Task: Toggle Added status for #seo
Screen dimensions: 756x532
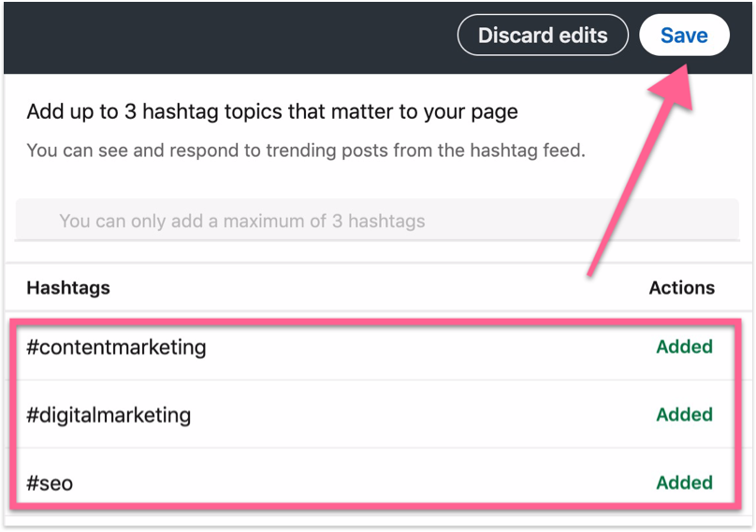Action: point(684,482)
